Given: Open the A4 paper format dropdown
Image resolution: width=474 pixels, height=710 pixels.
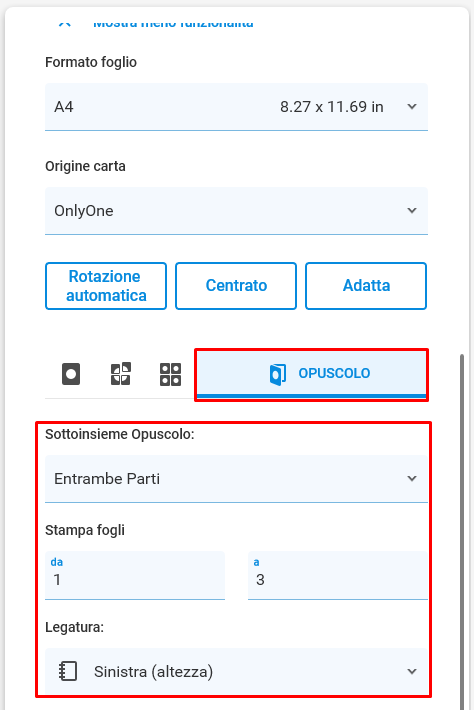Looking at the screenshot, I should coord(236,107).
